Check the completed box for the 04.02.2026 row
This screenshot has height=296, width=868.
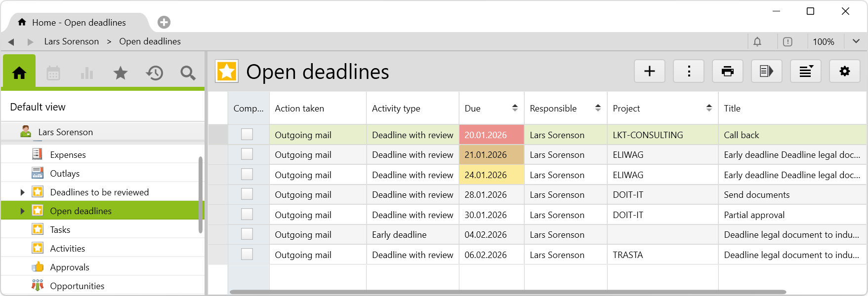[247, 234]
